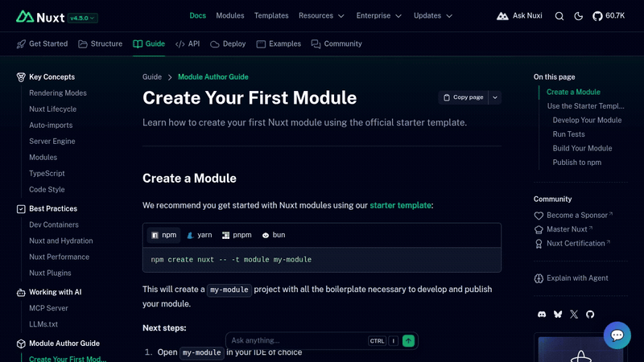
Task: Open Nuxt Lifecycle sidebar link
Action: 52,109
